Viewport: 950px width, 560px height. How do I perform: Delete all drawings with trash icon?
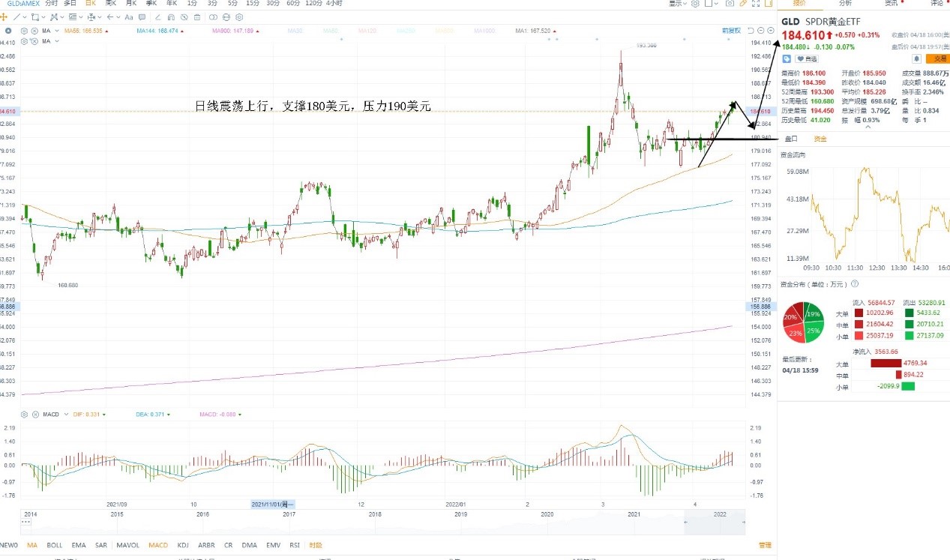pos(197,17)
